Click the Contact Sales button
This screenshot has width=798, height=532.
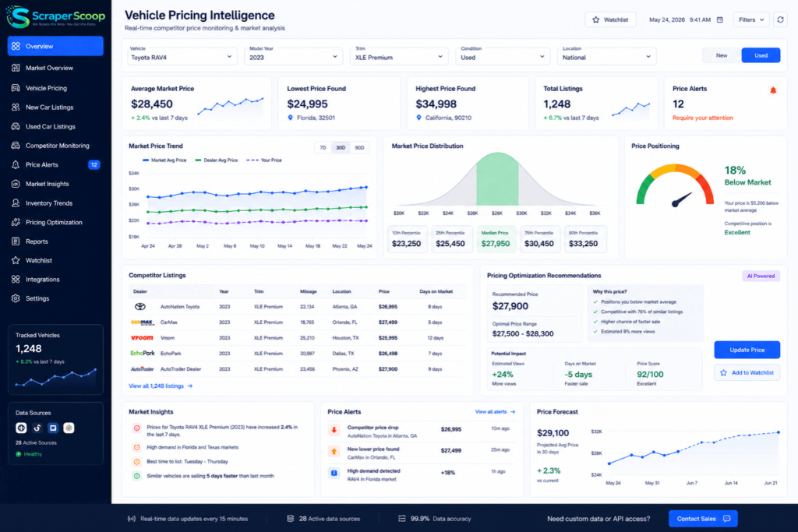(703, 519)
